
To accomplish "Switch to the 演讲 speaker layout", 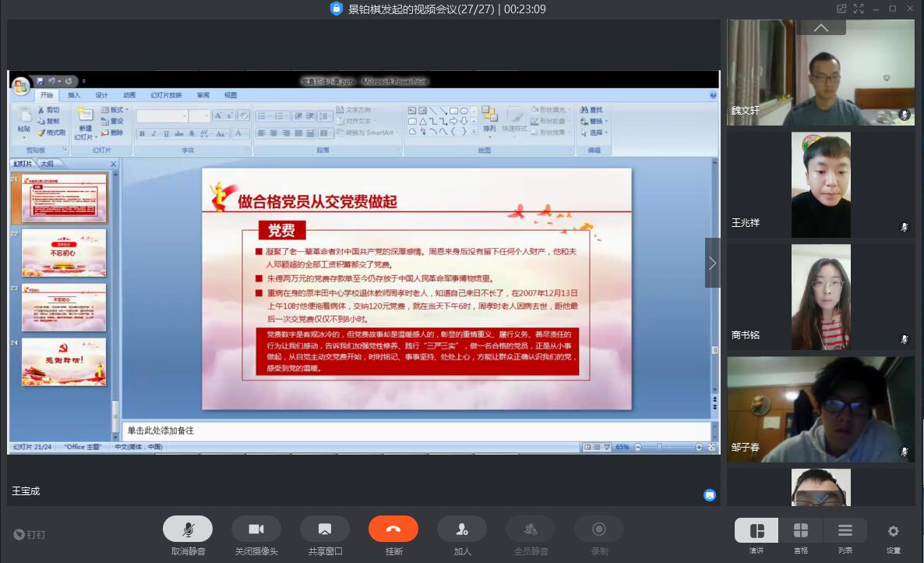I will click(756, 531).
